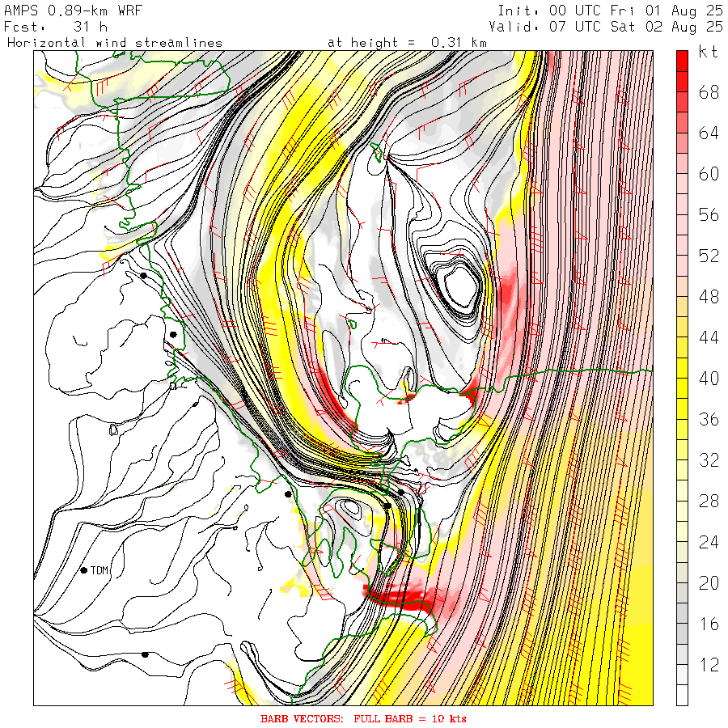Click the 32 value on the colorbar
728x728 pixels.
coord(709,460)
